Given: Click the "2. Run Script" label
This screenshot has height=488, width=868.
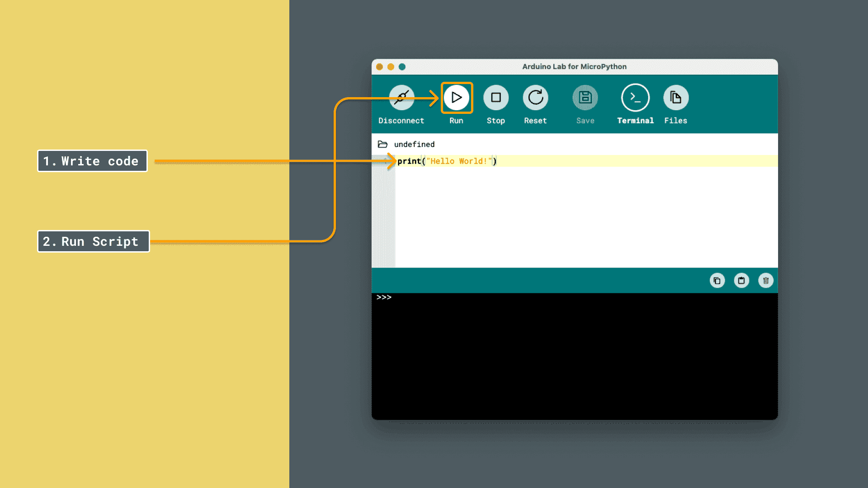Looking at the screenshot, I should (93, 242).
